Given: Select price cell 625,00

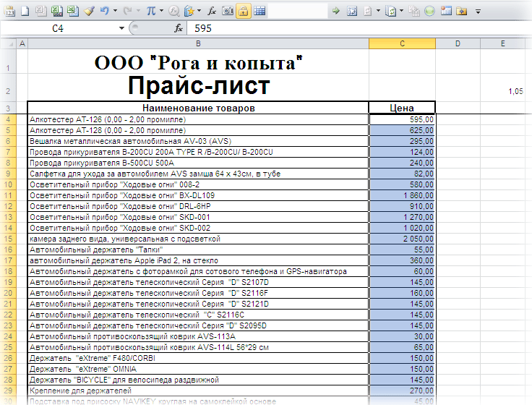Looking at the screenshot, I should (x=402, y=130).
